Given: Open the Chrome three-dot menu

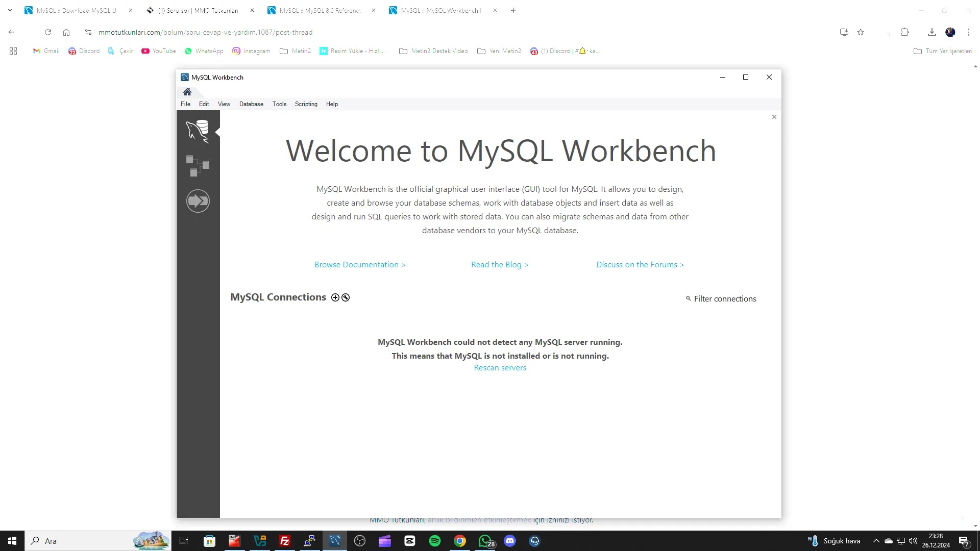Looking at the screenshot, I should pyautogui.click(x=969, y=32).
